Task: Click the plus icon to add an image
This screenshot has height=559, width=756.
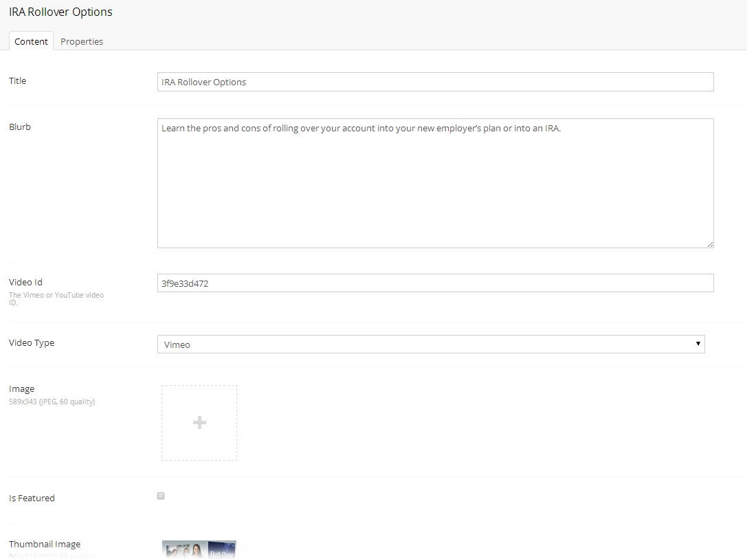Action: pos(199,423)
